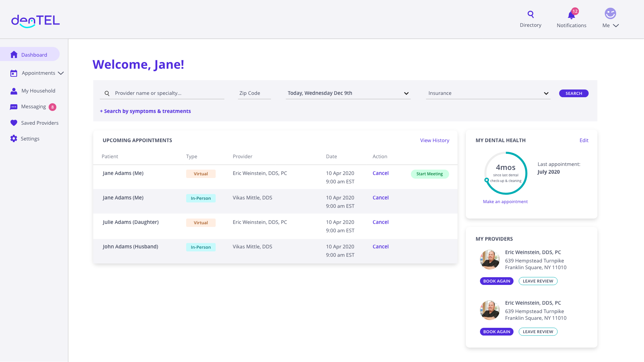This screenshot has width=644, height=362.
Task: Expand the Me account menu
Action: coord(616,25)
